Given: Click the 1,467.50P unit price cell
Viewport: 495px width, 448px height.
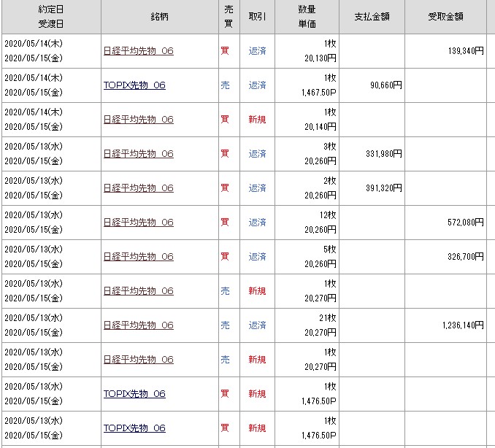Looking at the screenshot, I should pos(317,93).
